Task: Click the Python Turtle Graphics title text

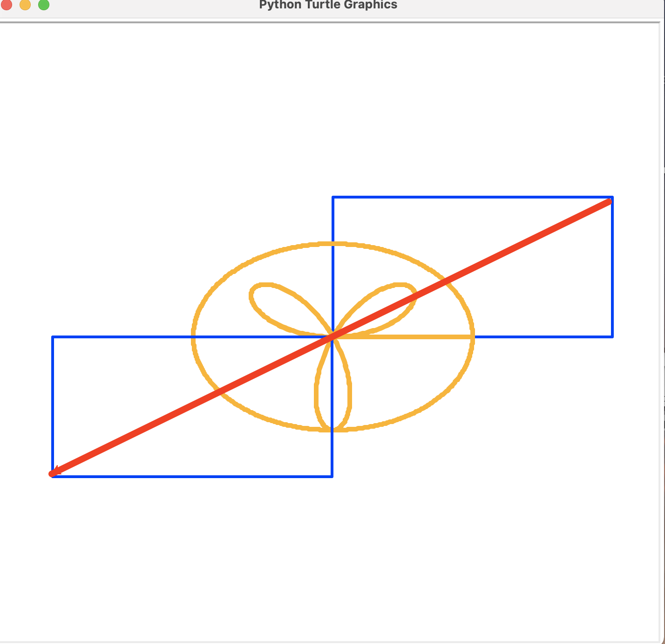Action: point(328,5)
